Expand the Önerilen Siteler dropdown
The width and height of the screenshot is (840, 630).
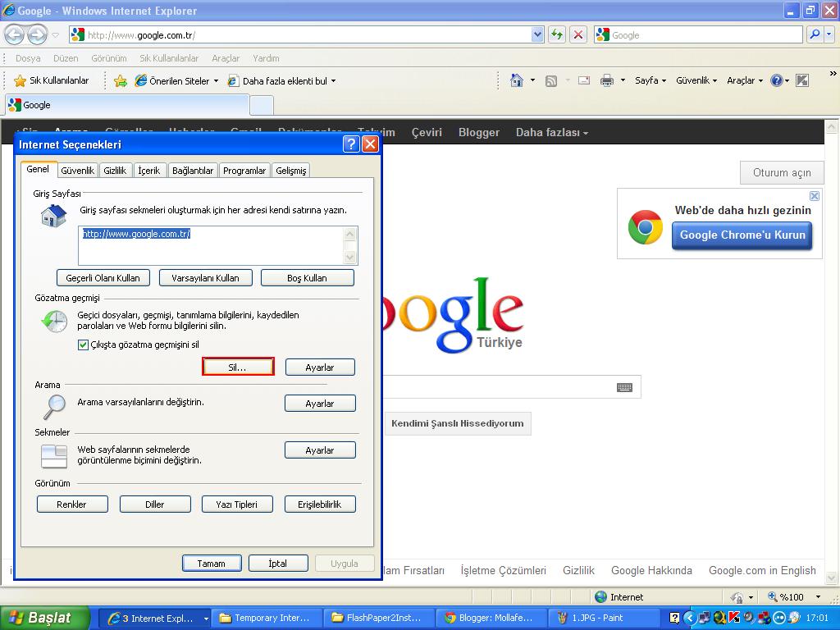(x=216, y=81)
